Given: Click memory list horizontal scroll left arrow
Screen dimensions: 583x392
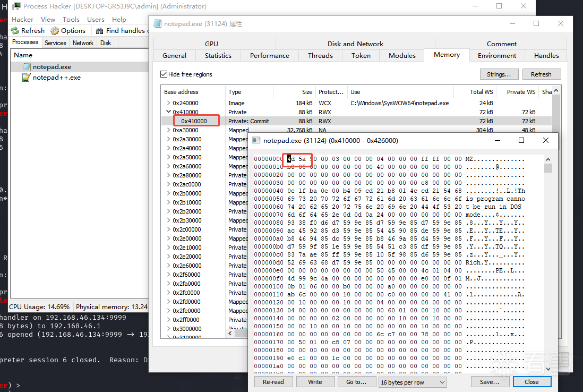Looking at the screenshot, I should click(x=230, y=333).
